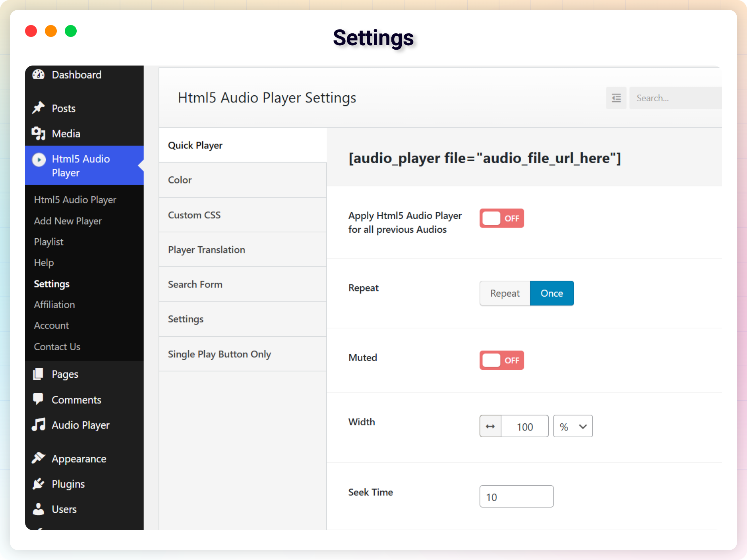This screenshot has height=560, width=747.
Task: Click the Dashboard gauge icon
Action: 39,74
